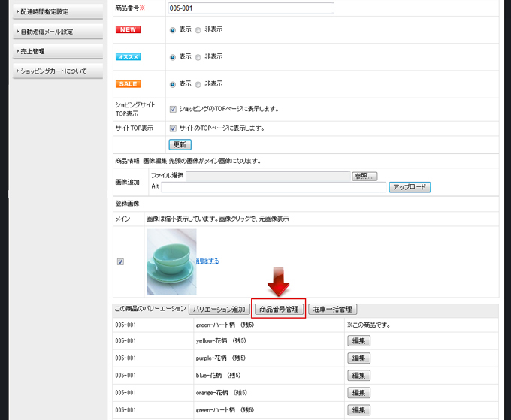
Task: Click the red NEW badge icon
Action: (128, 29)
